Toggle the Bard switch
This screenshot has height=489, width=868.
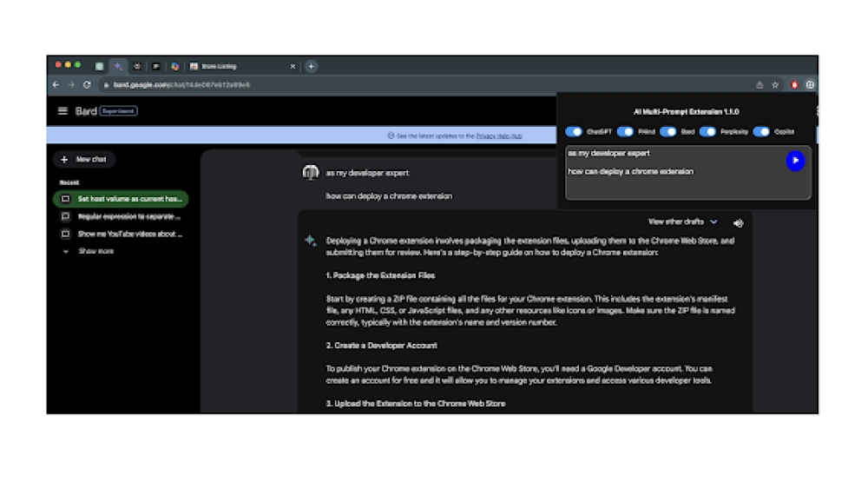(x=668, y=132)
